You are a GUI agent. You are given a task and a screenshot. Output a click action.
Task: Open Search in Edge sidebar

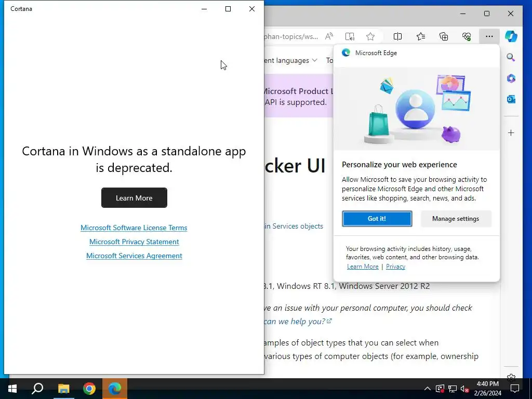tap(511, 57)
